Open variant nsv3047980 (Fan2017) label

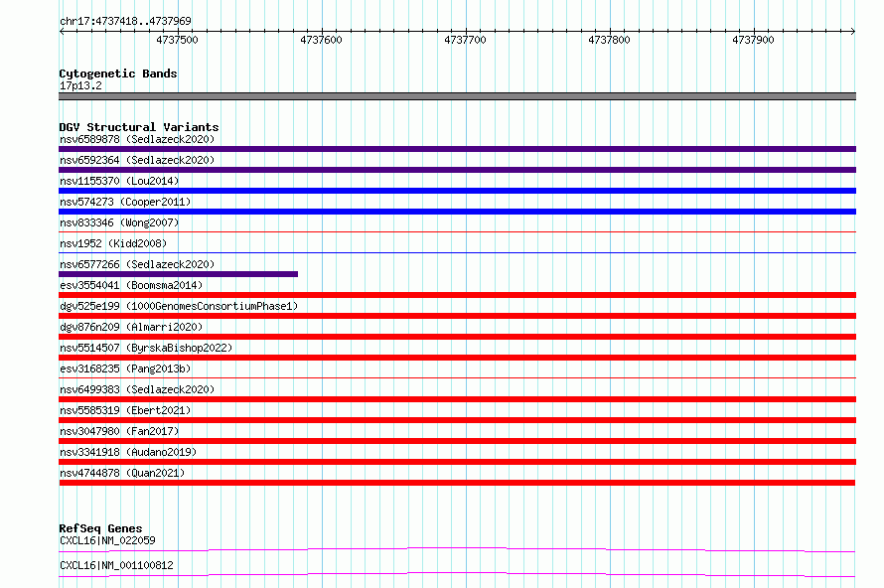tap(119, 431)
